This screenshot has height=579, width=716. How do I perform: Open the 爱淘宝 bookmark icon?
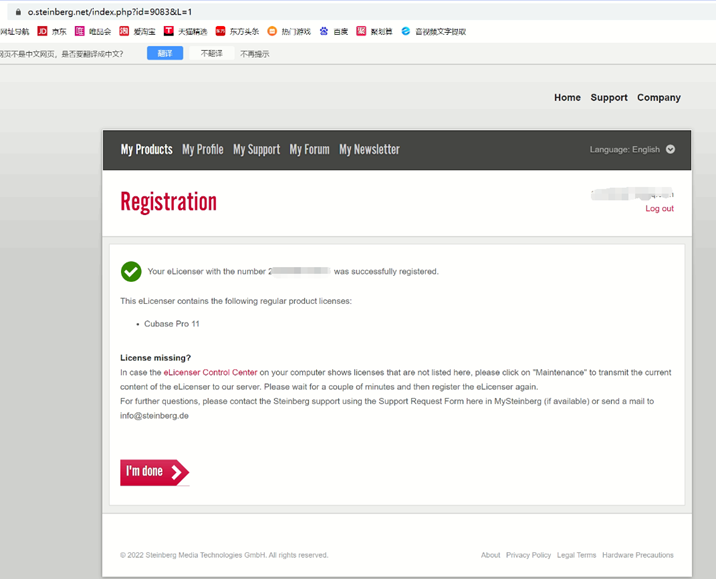point(124,32)
